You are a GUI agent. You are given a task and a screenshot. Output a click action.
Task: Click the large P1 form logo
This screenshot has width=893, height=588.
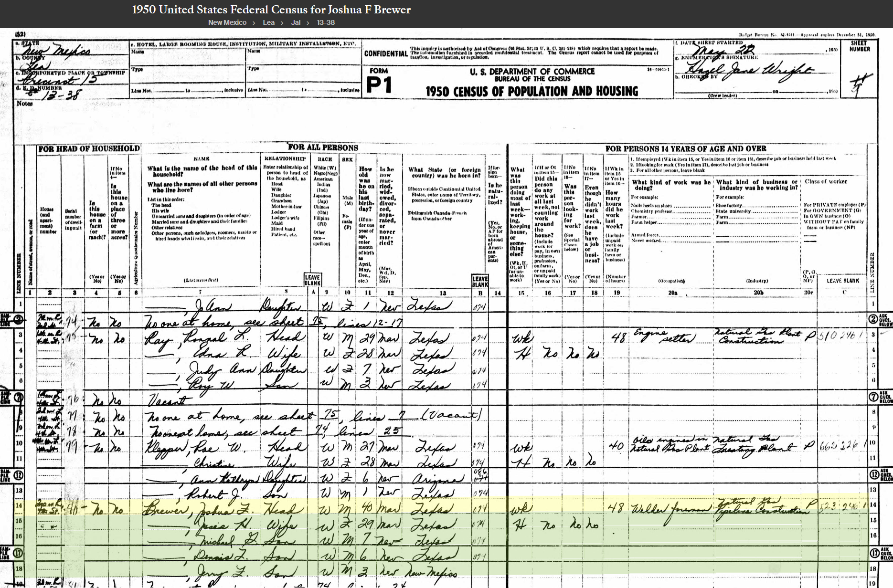379,85
